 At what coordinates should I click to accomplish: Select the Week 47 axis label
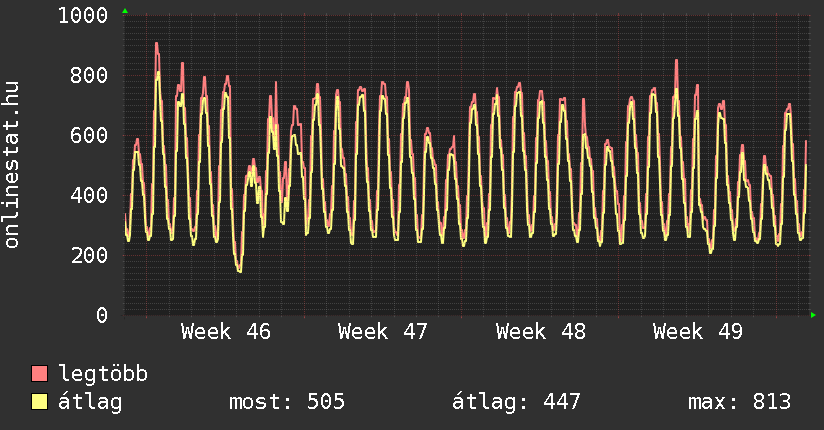coord(383,332)
